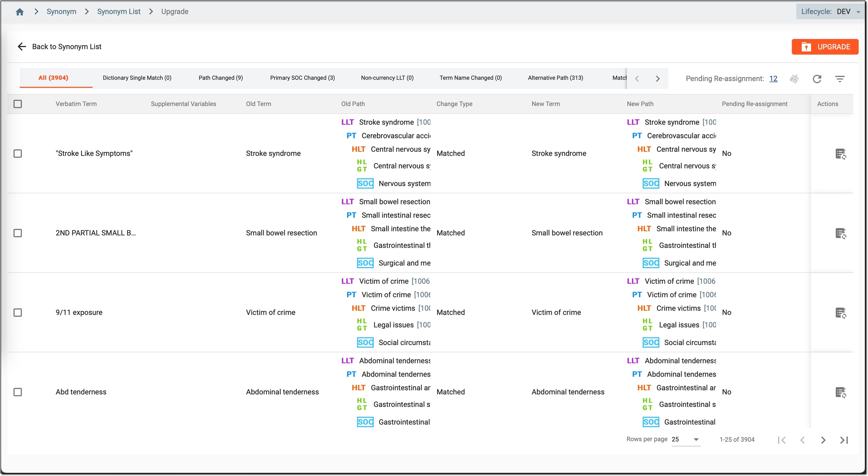Tick the select-all checkbox in the table header
This screenshot has height=476, width=868.
tap(18, 104)
